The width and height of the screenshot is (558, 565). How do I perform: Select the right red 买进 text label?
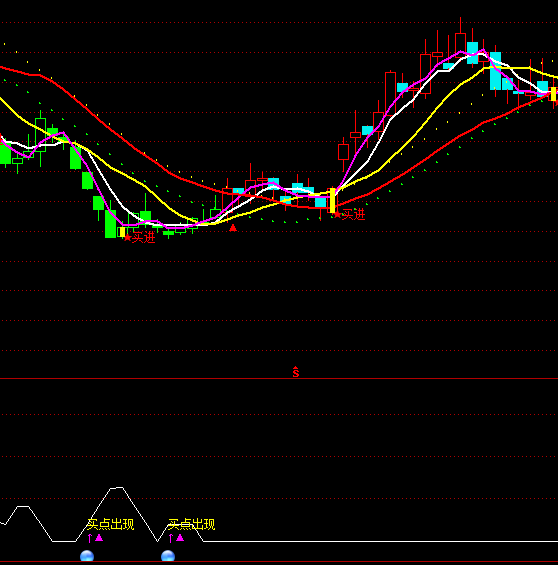click(353, 215)
